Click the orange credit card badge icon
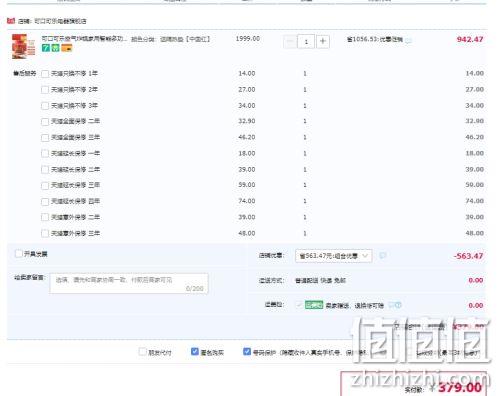The width and height of the screenshot is (500, 396). pyautogui.click(x=67, y=48)
